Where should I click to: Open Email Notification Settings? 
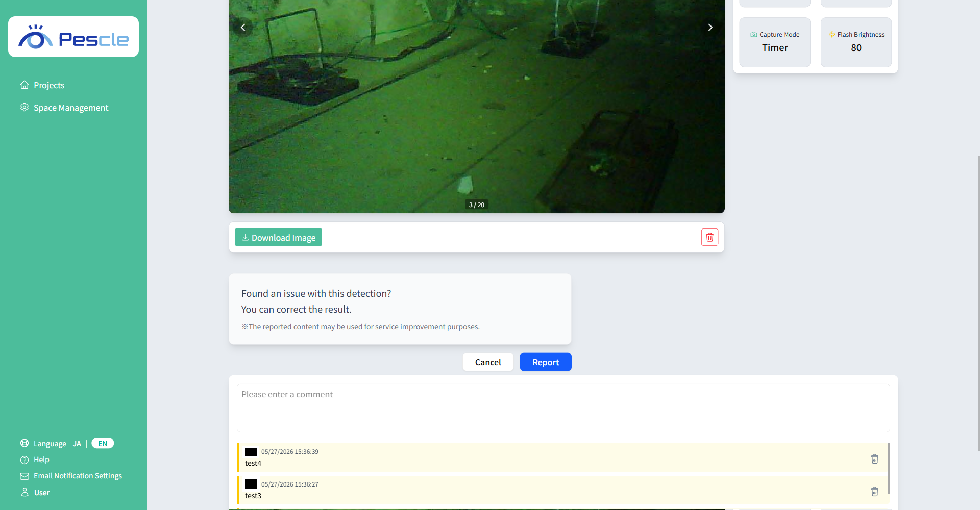[x=71, y=476]
